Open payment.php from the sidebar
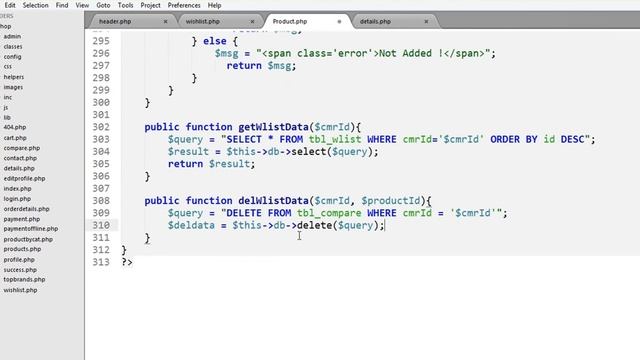 click(x=22, y=219)
